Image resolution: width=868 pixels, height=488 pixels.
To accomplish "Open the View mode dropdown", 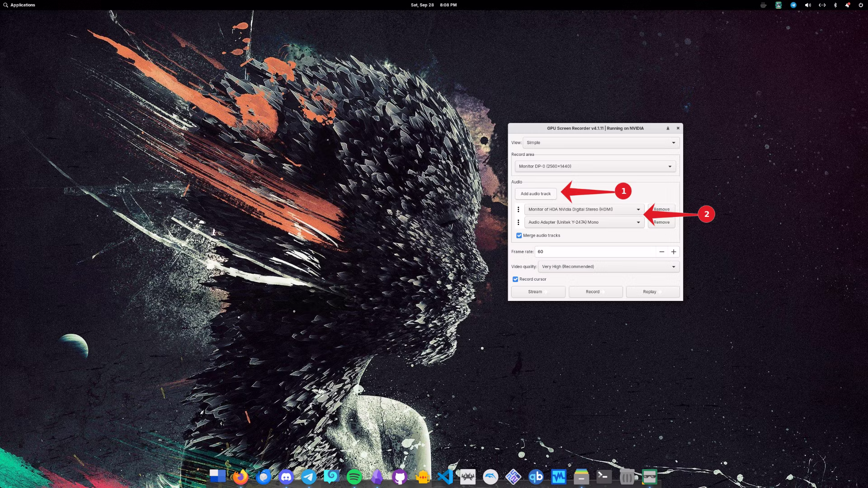I will pyautogui.click(x=601, y=143).
